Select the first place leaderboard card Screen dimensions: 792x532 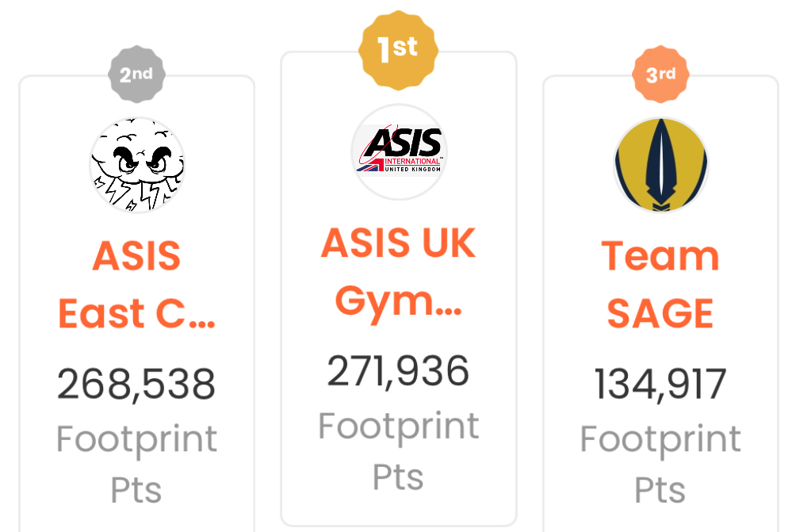tap(399, 289)
